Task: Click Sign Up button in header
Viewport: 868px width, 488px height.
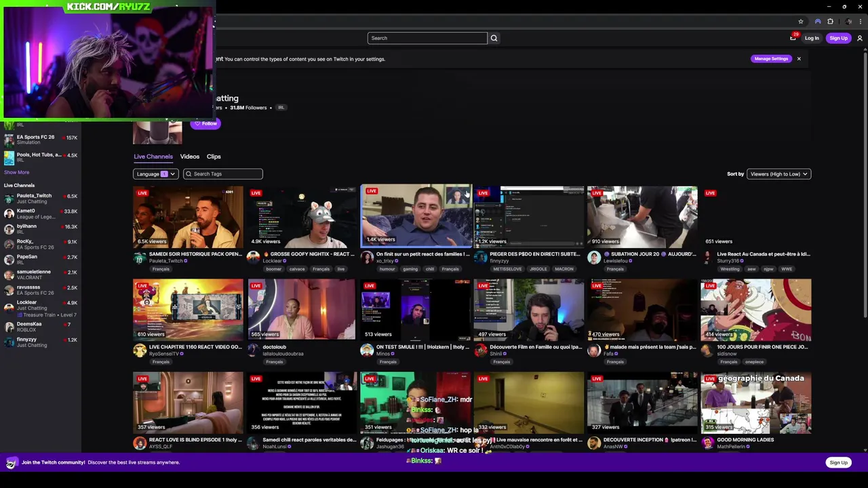Action: click(x=838, y=38)
